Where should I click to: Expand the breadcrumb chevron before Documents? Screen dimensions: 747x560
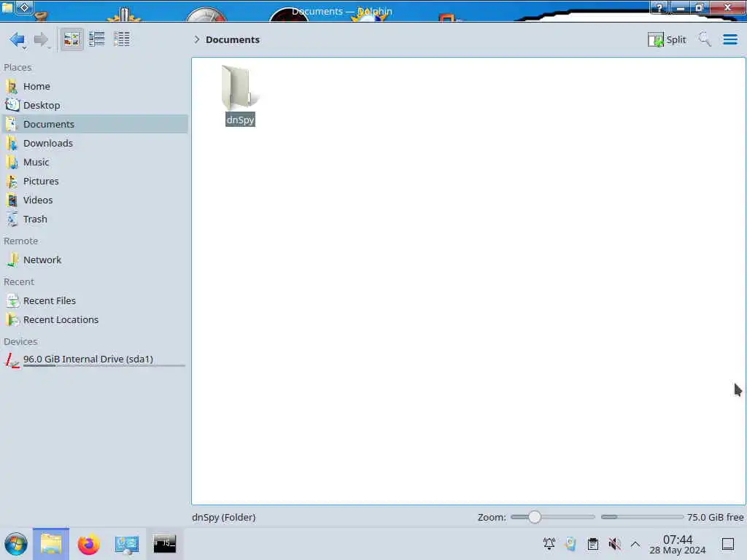(x=196, y=39)
